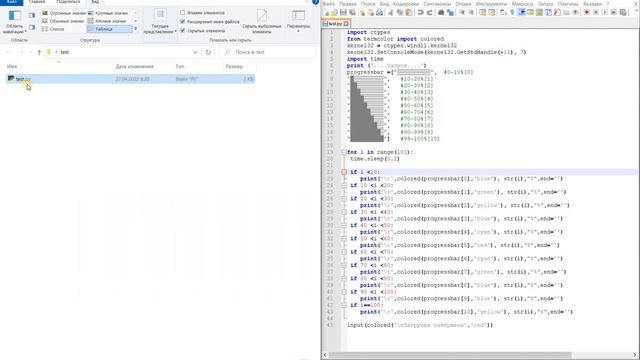The height and width of the screenshot is (360, 640).
Task: Untick the Расширения имен файлов checkbox
Action: pos(182,22)
